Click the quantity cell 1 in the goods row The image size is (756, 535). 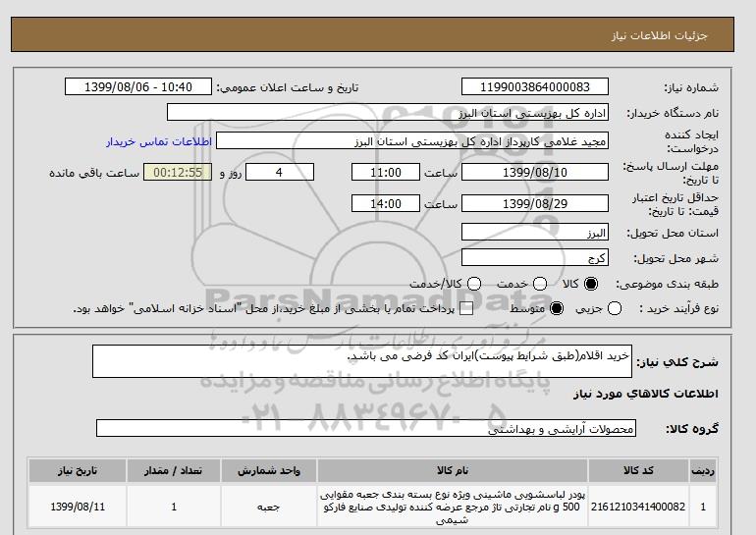174,508
